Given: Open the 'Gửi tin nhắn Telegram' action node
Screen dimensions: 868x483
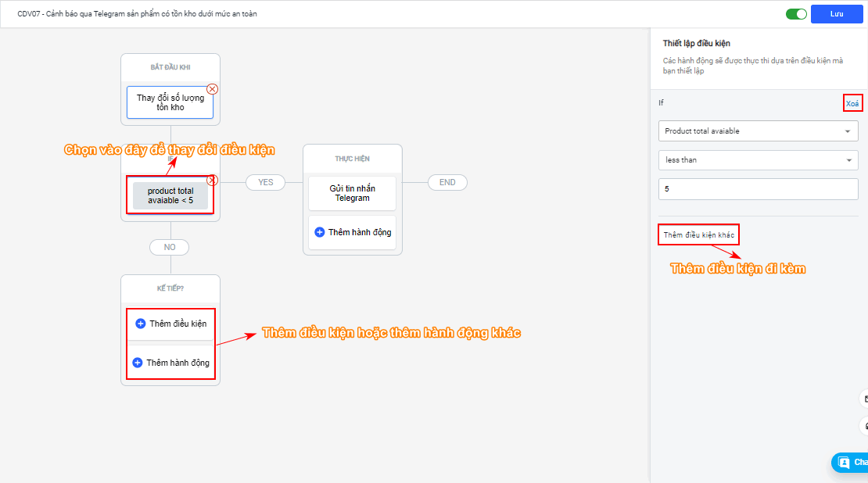Looking at the screenshot, I should tap(352, 193).
